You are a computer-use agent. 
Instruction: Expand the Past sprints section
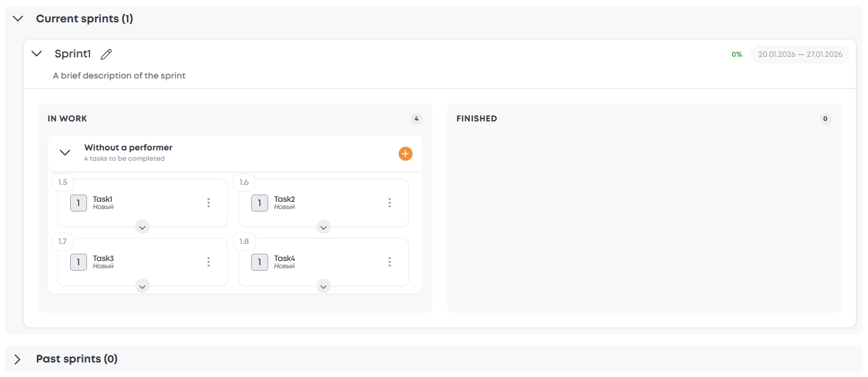coord(18,359)
